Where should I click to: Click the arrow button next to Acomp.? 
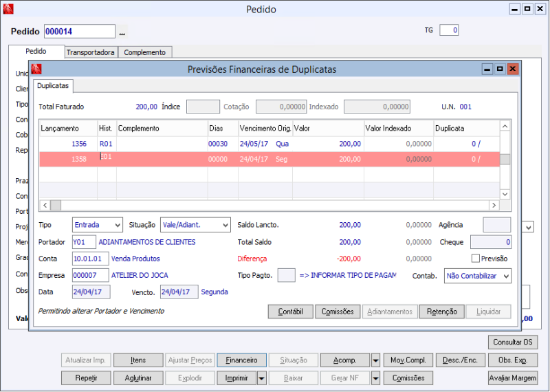click(x=375, y=360)
